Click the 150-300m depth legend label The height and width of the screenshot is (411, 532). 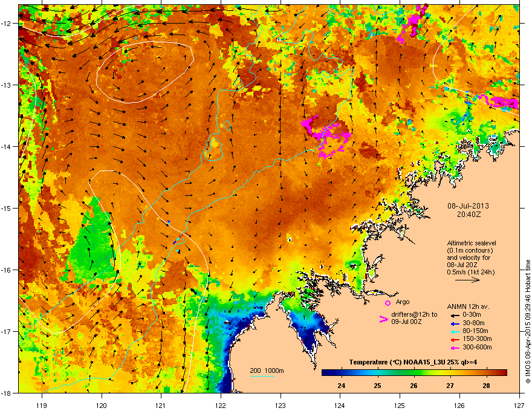(x=478, y=338)
